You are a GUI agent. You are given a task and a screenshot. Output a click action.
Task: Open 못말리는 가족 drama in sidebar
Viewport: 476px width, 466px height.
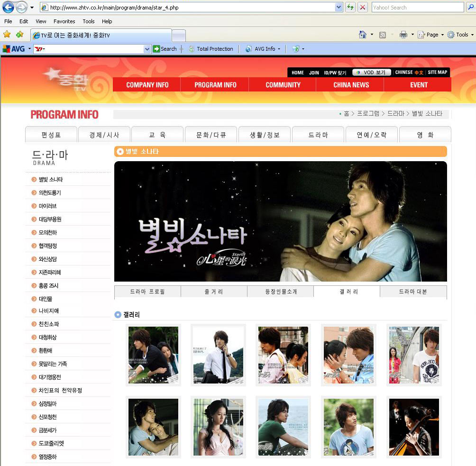53,364
